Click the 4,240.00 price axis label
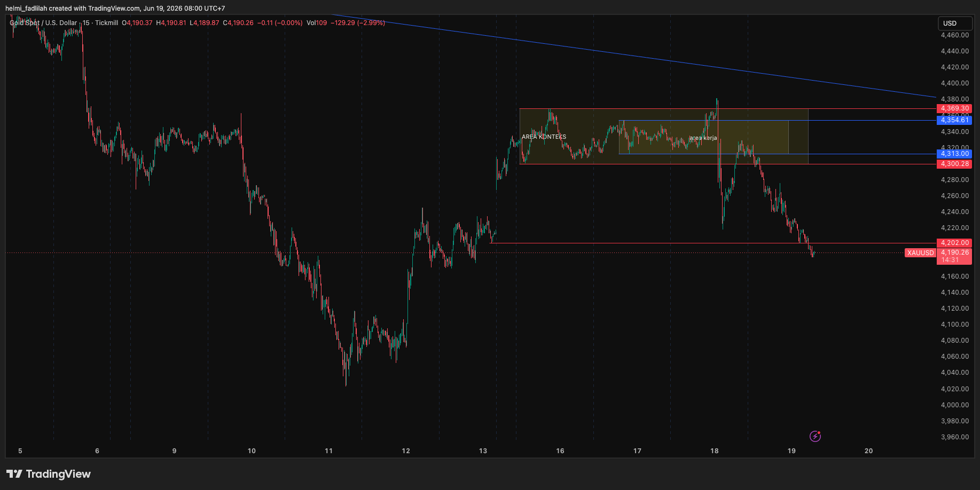 tap(954, 212)
